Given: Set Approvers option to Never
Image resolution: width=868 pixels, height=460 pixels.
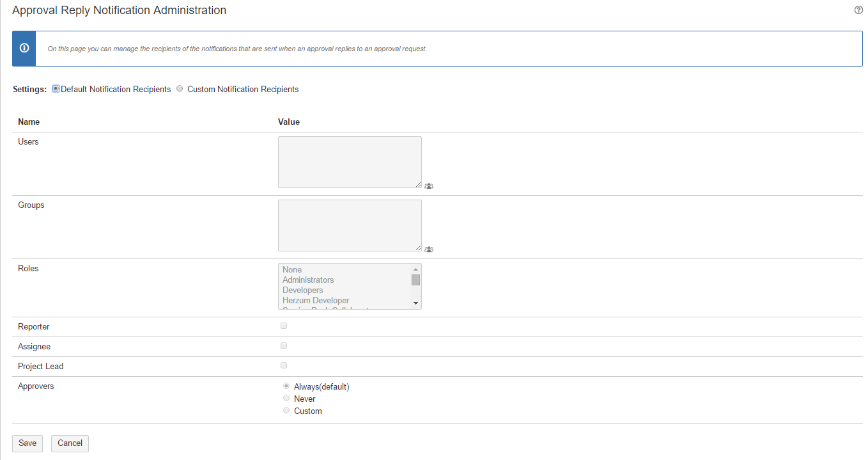Looking at the screenshot, I should [x=286, y=398].
